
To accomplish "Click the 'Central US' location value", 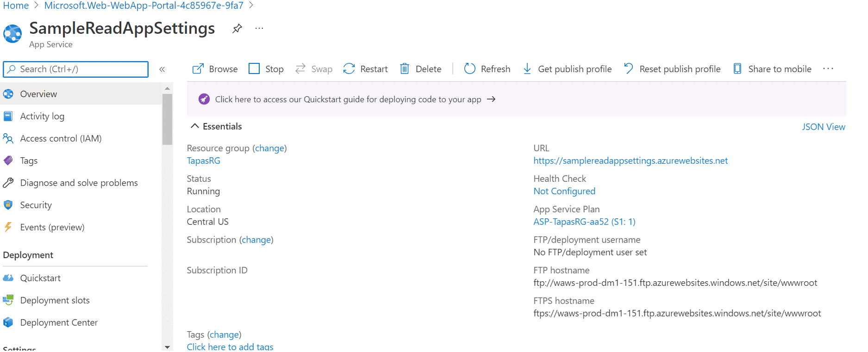I will 208,222.
